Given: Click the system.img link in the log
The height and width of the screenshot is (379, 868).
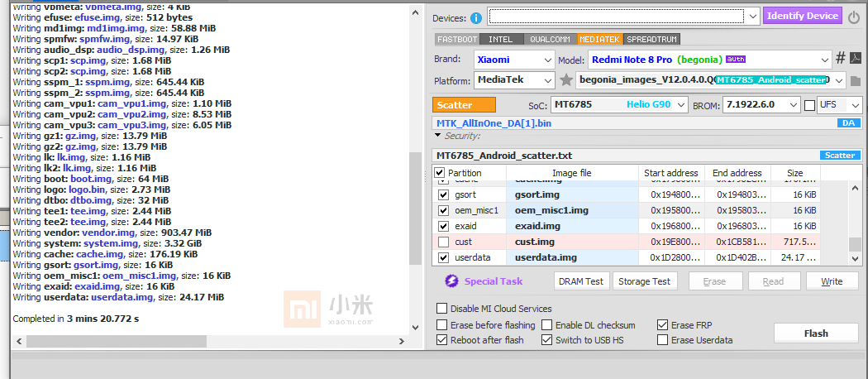Looking at the screenshot, I should pos(111,243).
